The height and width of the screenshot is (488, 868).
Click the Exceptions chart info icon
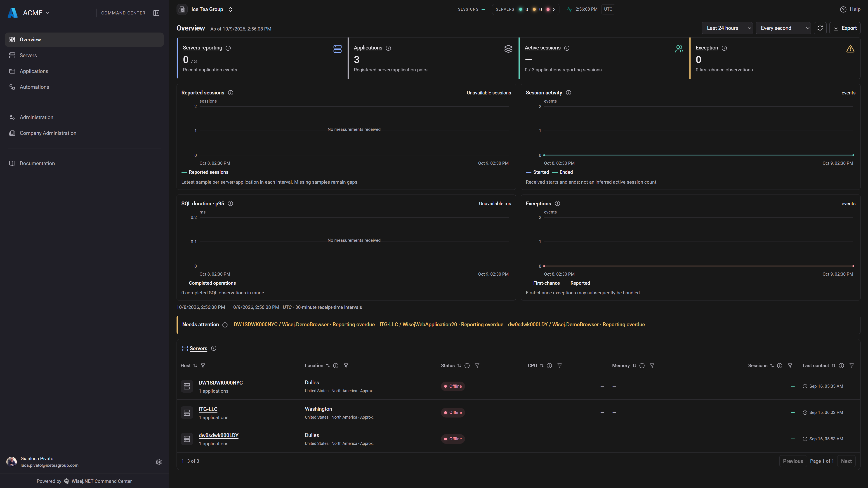557,203
